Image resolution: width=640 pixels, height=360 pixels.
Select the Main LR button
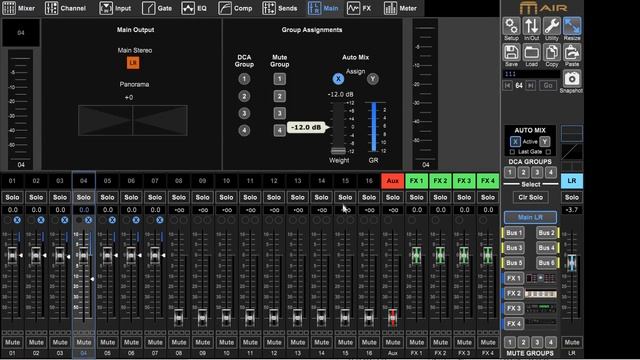click(530, 217)
